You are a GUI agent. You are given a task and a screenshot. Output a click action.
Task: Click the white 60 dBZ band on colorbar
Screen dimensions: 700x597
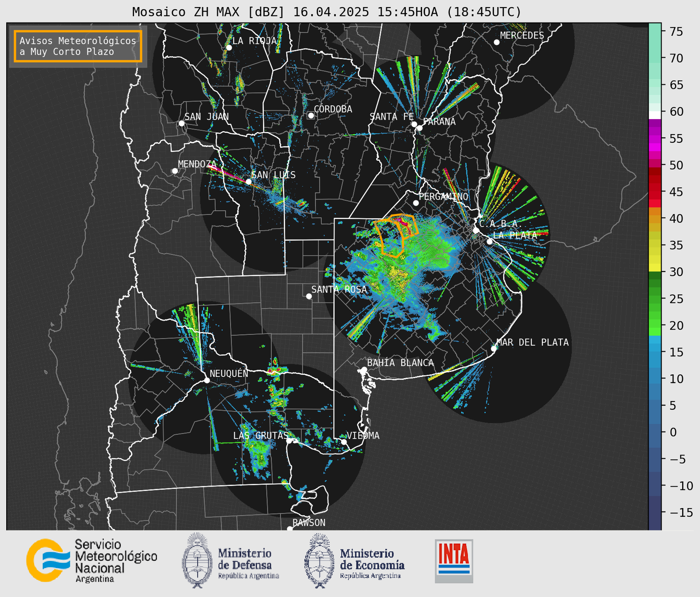coord(655,115)
